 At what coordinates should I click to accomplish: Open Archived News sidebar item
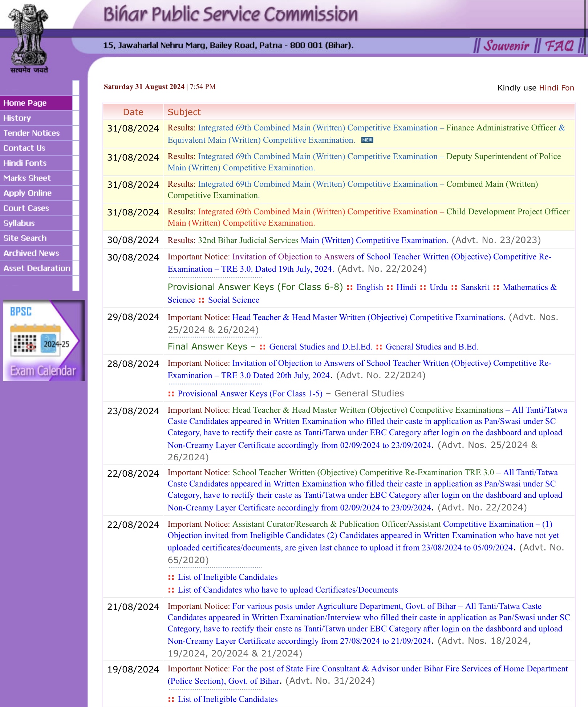36,253
